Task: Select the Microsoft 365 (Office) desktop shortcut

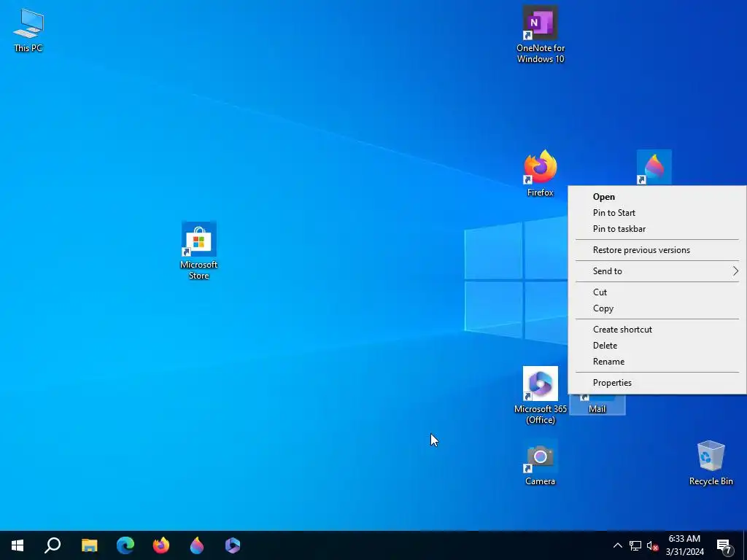Action: (541, 395)
